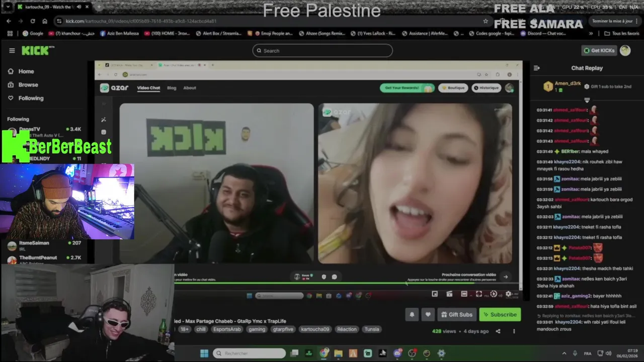Select the gaming tag
644x362 pixels.
coord(257,329)
